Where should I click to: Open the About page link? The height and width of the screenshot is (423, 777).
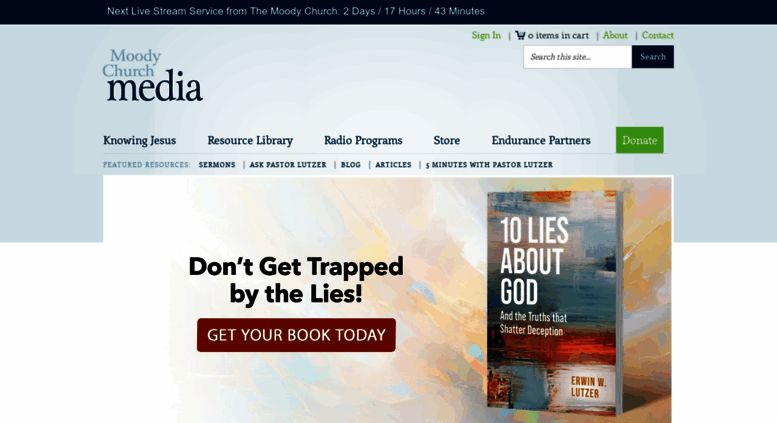615,35
